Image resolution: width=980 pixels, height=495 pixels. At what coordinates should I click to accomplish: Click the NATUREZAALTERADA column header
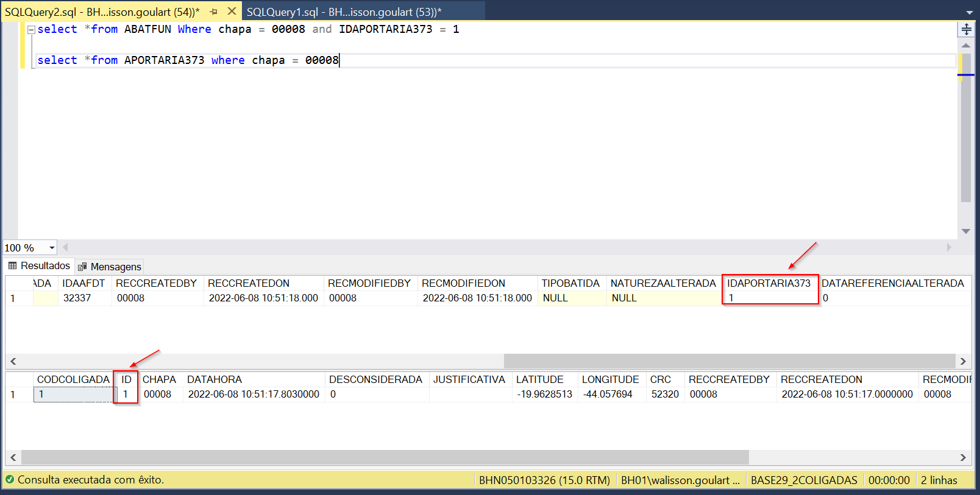click(x=663, y=283)
